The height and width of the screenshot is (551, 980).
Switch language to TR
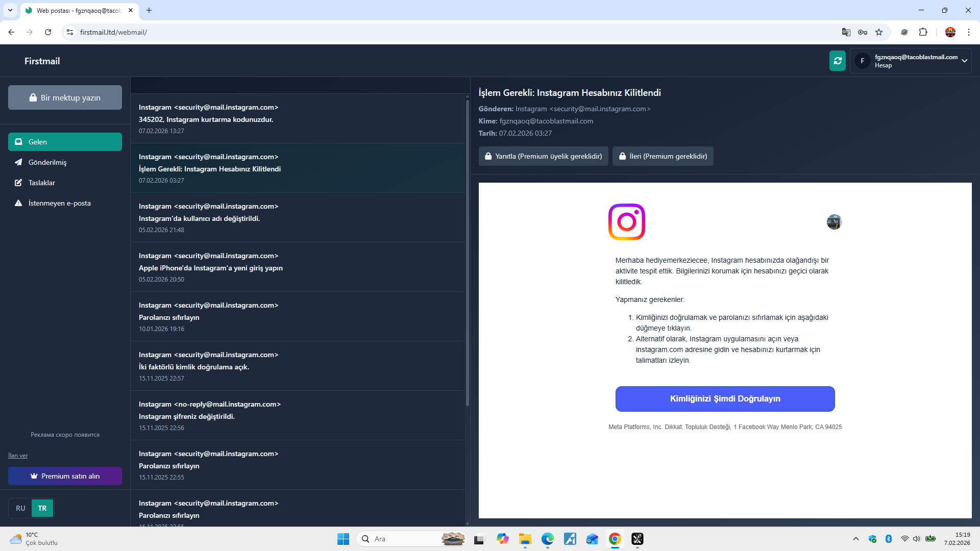click(x=42, y=508)
